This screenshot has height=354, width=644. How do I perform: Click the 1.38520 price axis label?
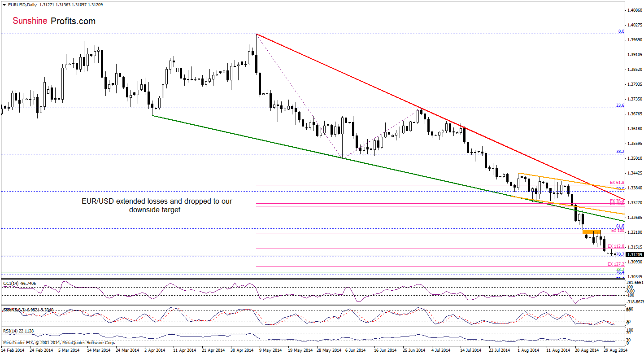click(635, 69)
